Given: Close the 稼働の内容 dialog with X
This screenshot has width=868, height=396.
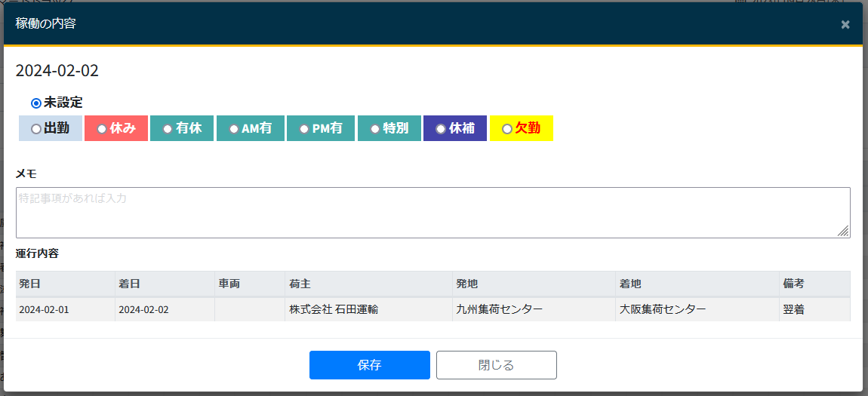Looking at the screenshot, I should [x=845, y=24].
